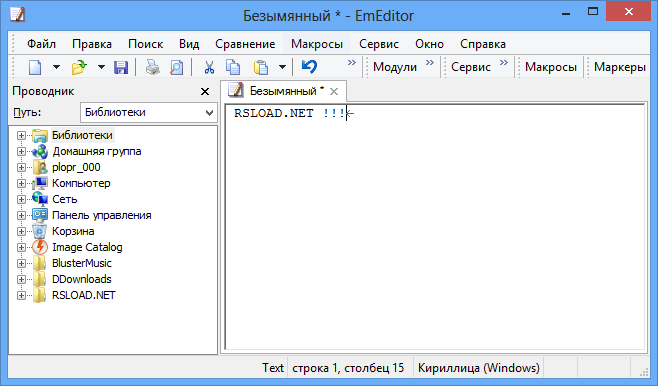Expand the Сервис toolbar overflow chevron
This screenshot has width=658, height=386.
click(504, 63)
